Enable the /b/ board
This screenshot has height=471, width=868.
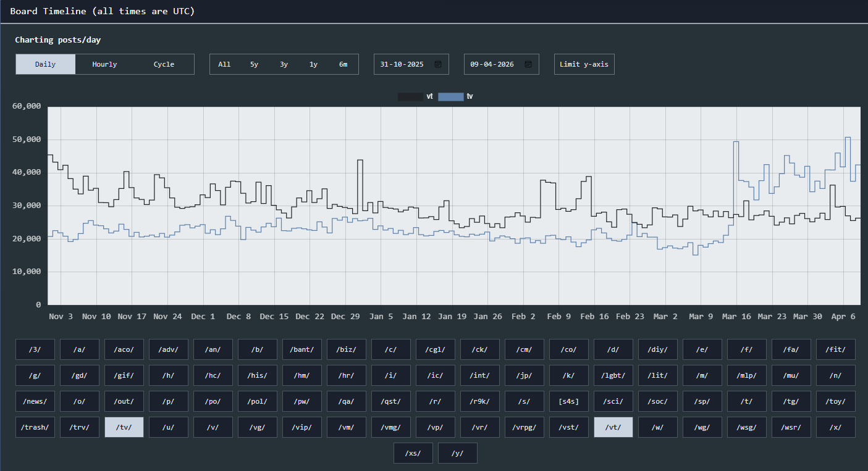coord(258,349)
